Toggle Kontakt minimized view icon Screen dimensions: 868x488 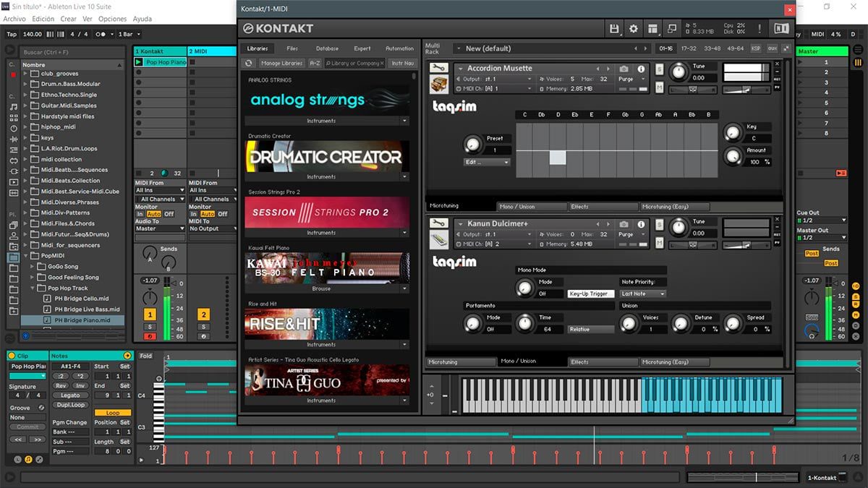pos(673,28)
